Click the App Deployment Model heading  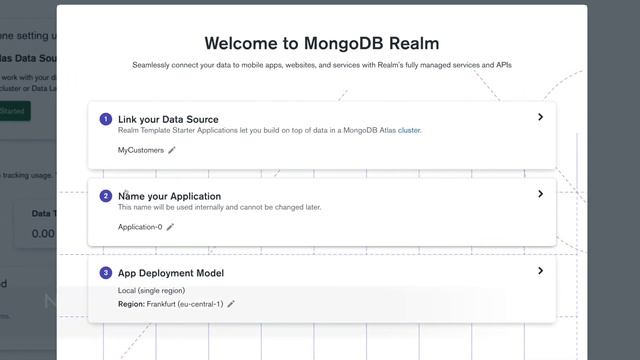pyautogui.click(x=171, y=273)
